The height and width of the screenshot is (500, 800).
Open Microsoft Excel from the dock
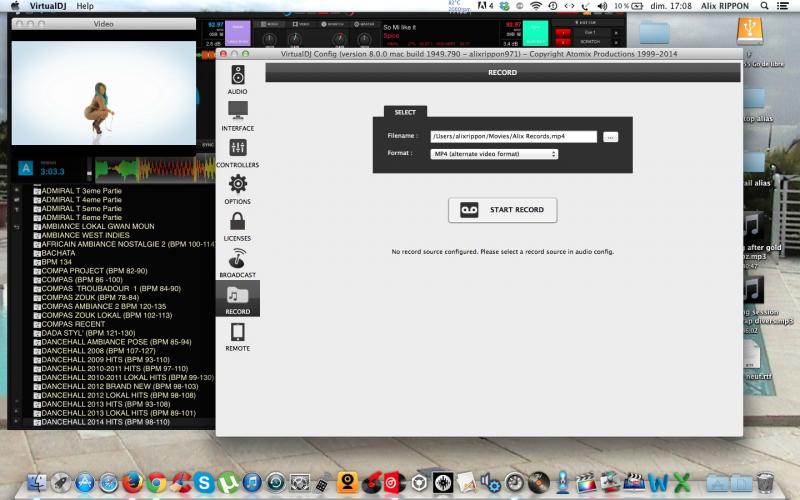click(682, 482)
